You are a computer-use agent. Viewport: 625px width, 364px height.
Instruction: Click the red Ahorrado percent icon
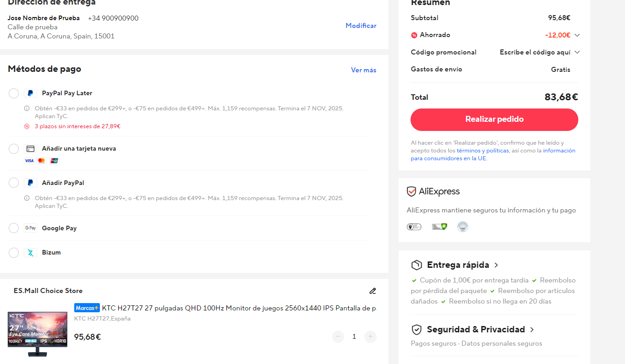(414, 35)
